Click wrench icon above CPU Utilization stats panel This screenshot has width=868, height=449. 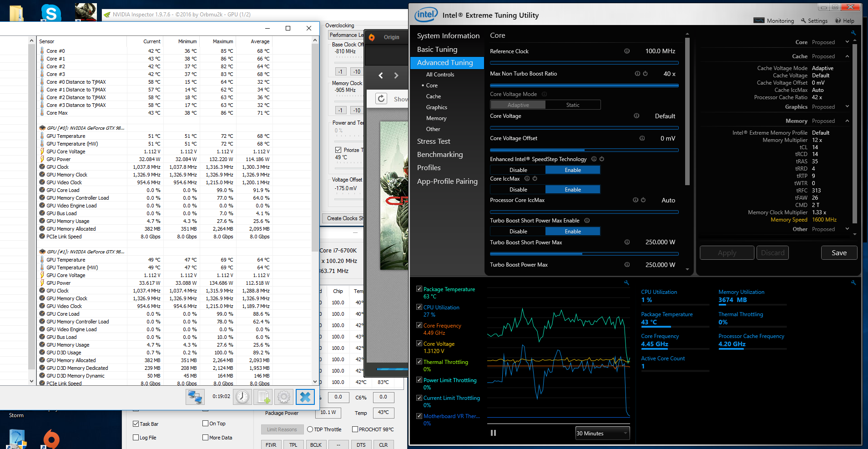pos(853,283)
